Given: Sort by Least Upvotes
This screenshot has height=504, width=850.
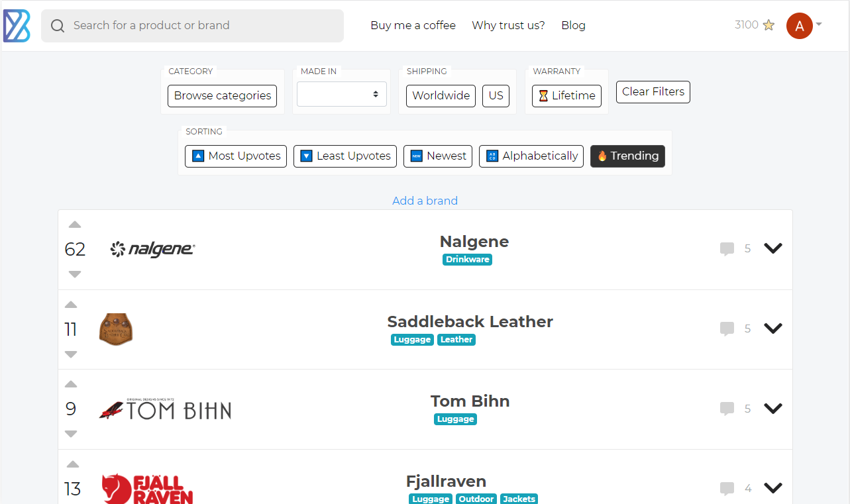Looking at the screenshot, I should click(x=345, y=156).
